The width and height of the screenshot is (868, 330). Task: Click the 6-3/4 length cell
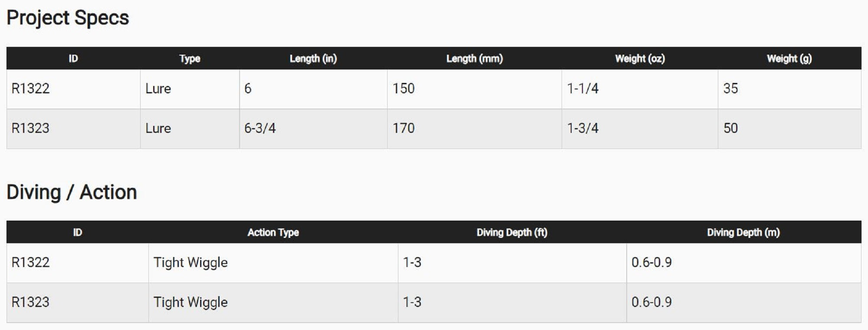(260, 128)
